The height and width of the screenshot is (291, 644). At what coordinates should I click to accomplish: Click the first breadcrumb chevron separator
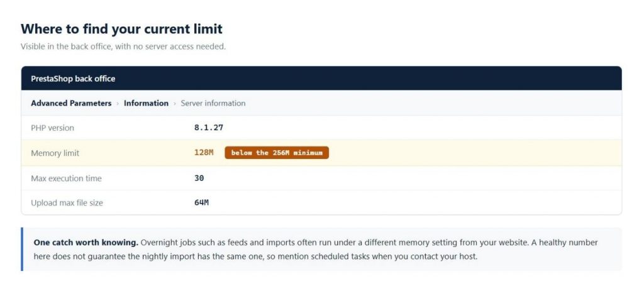(118, 104)
